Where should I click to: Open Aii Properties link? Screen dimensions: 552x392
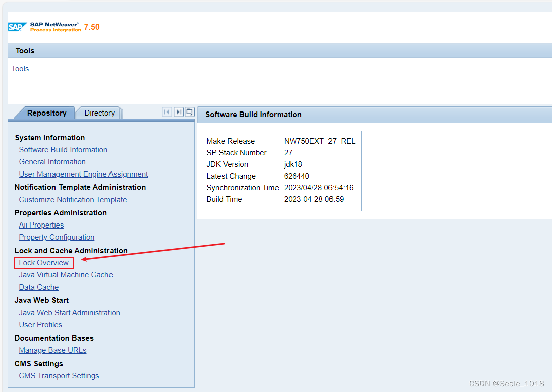[x=41, y=225]
